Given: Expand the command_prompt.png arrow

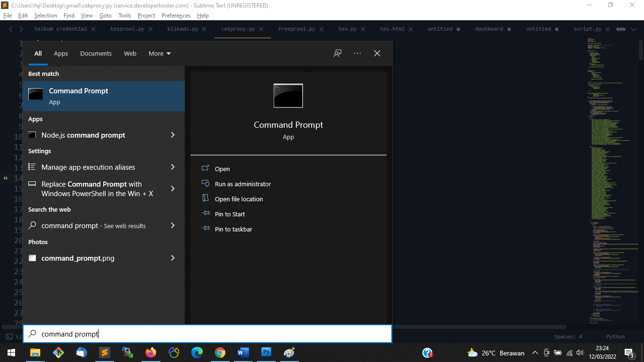Looking at the screenshot, I should 173,258.
